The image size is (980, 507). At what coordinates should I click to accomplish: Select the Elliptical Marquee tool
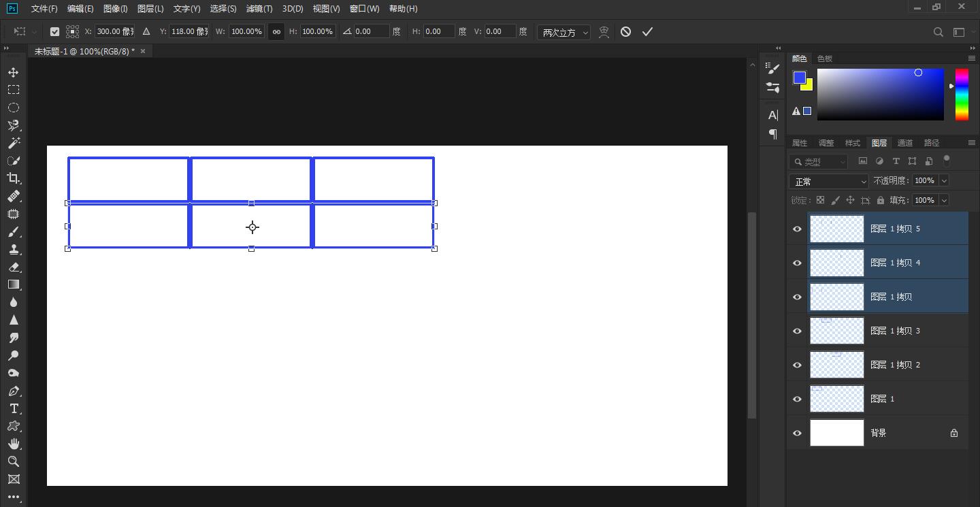(x=14, y=108)
